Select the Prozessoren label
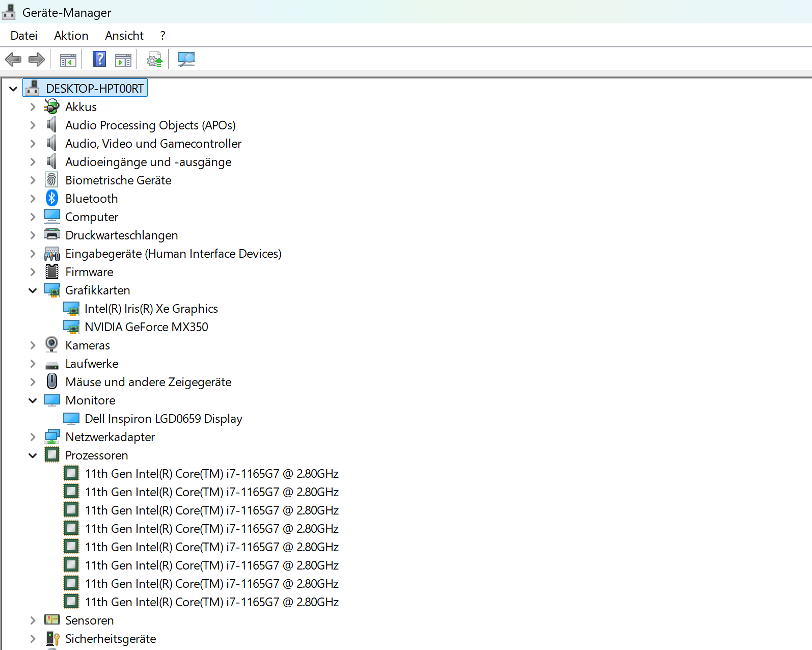Image resolution: width=812 pixels, height=650 pixels. click(x=97, y=455)
